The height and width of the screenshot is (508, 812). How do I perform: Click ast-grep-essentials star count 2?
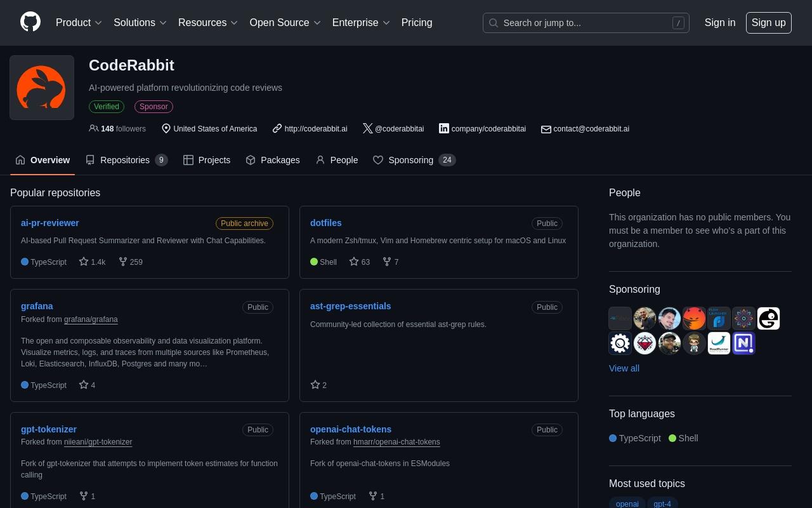pos(319,385)
